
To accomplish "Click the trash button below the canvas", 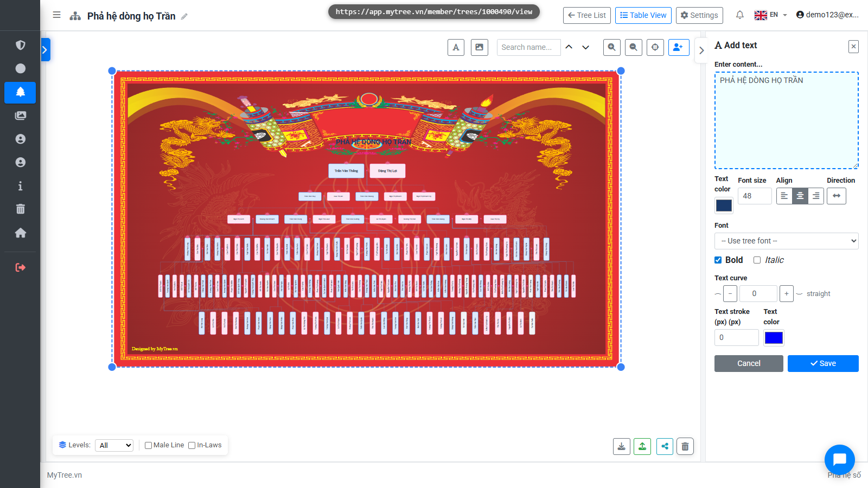I will (x=685, y=446).
